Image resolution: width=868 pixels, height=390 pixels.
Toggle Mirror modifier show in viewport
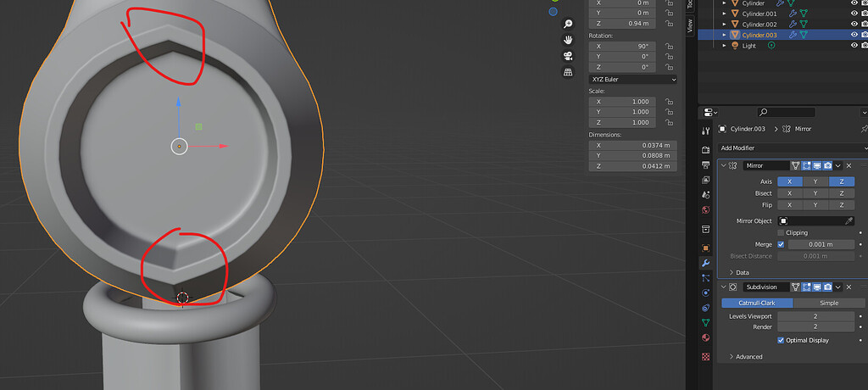coord(816,165)
